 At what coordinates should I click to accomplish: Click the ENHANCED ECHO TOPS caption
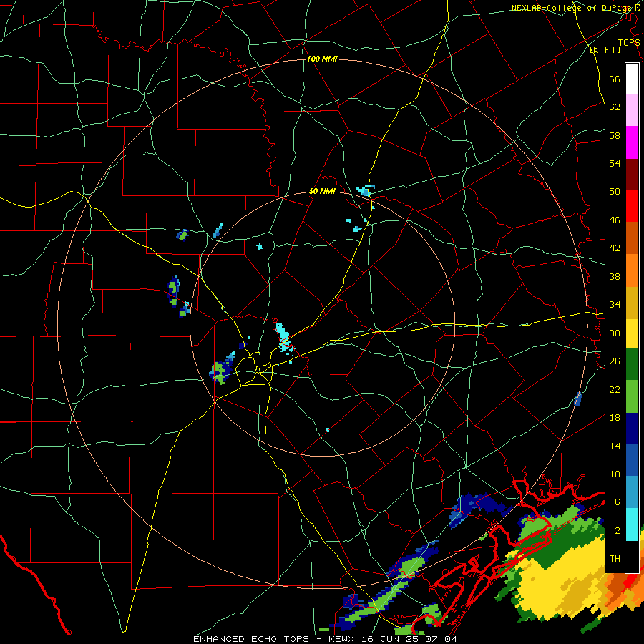pyautogui.click(x=253, y=639)
